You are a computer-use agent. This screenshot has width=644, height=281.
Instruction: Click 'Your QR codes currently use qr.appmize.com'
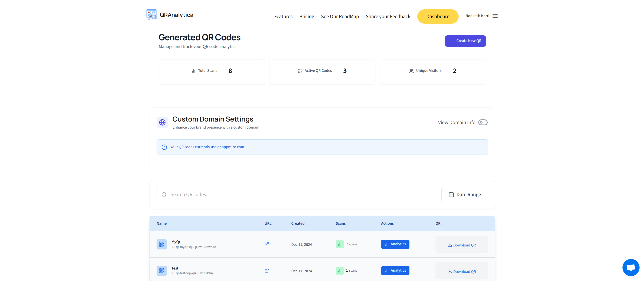(x=207, y=147)
